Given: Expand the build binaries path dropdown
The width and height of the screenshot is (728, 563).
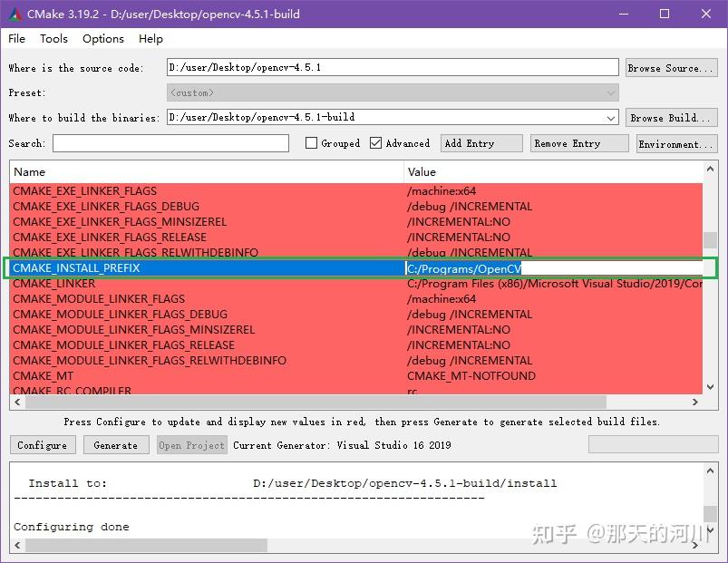Looking at the screenshot, I should (608, 117).
